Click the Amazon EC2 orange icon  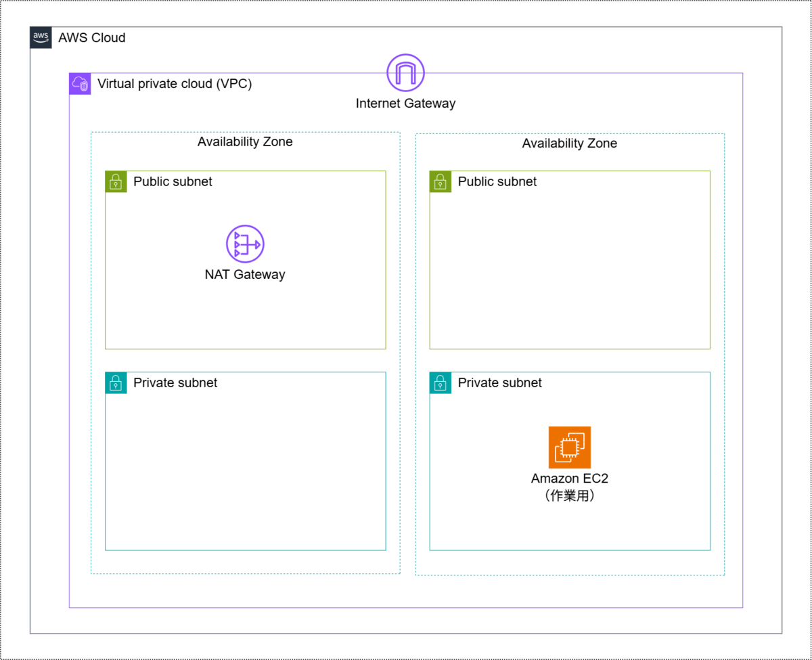(x=570, y=447)
